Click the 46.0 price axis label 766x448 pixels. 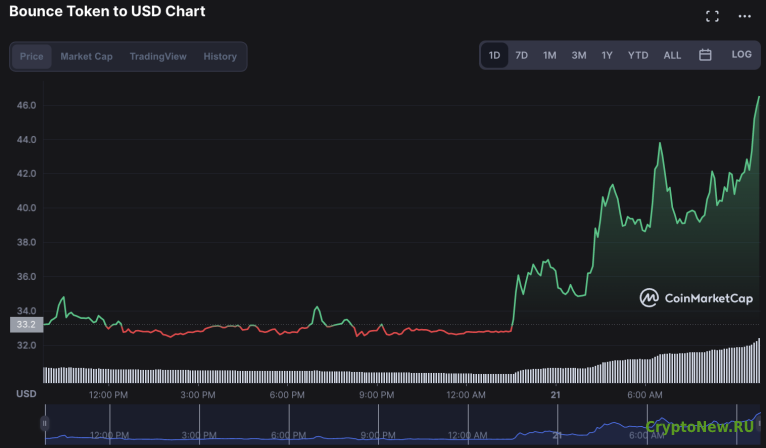(x=26, y=105)
